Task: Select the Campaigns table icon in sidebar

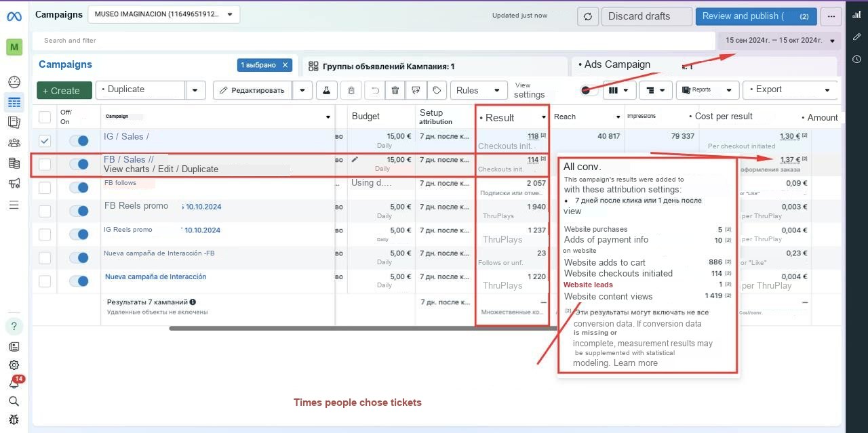Action: coord(14,102)
